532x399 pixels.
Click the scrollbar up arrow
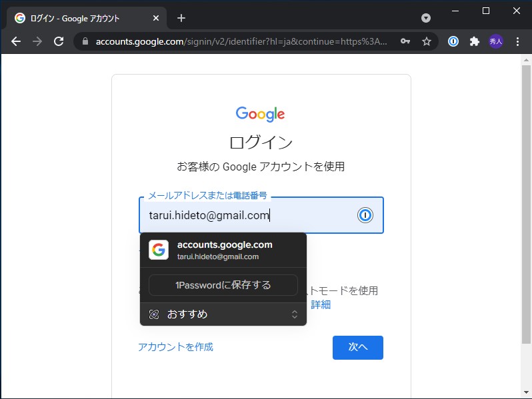[526, 60]
